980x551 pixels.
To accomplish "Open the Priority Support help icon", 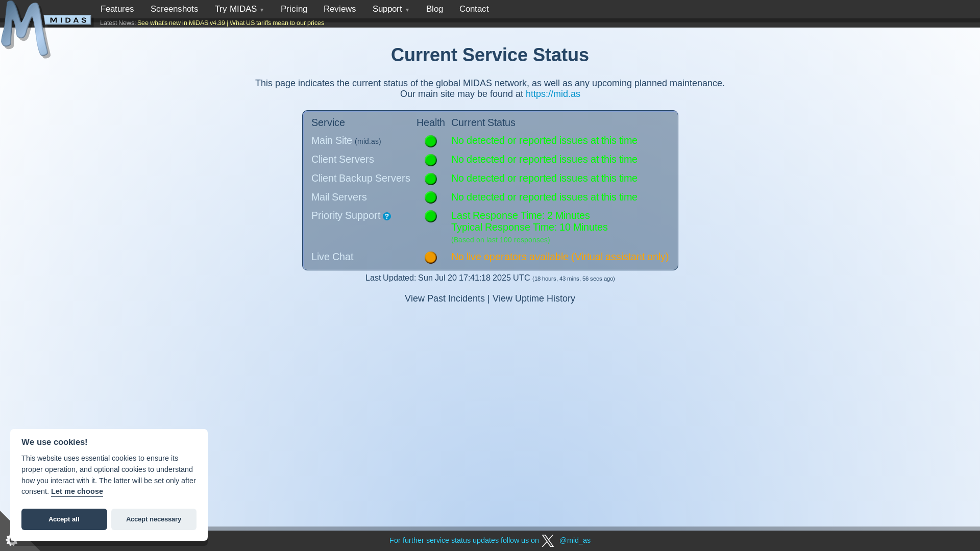I will (387, 216).
